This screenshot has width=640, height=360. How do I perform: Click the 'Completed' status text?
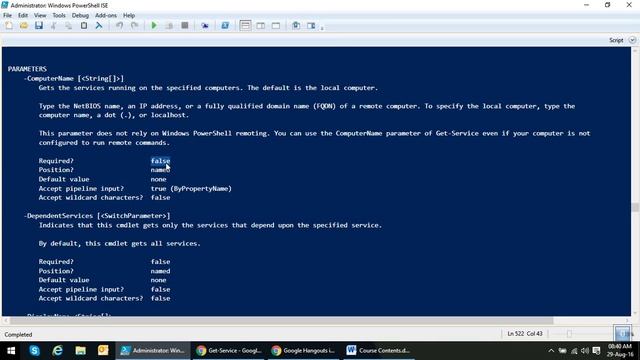(18, 334)
